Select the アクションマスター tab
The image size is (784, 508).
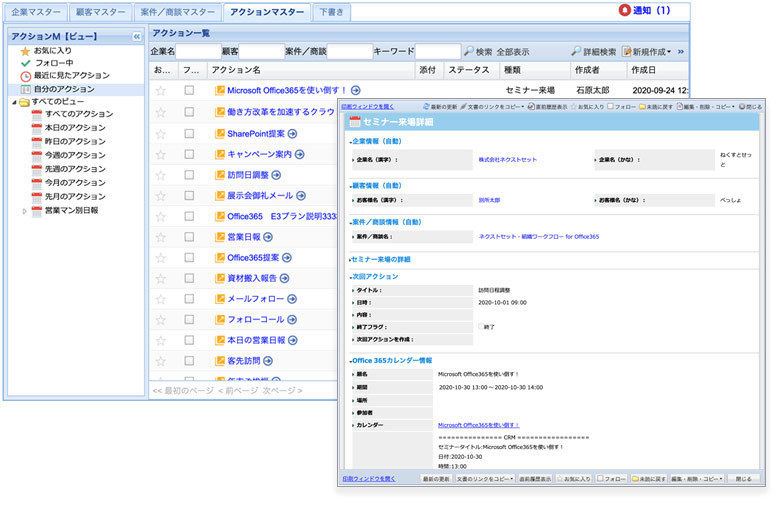tap(267, 12)
